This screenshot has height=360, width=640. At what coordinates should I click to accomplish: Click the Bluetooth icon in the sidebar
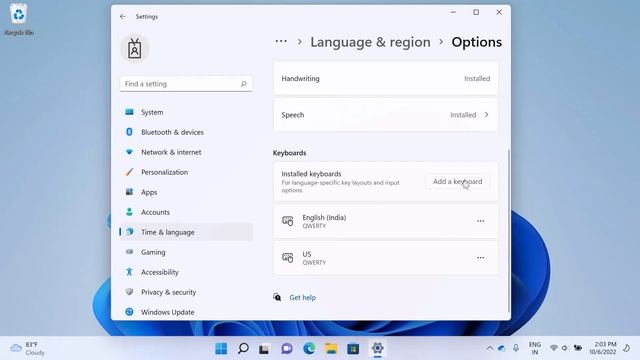coord(129,132)
